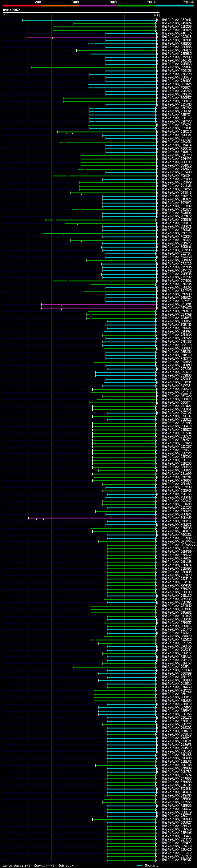Click the hit label UniRef100_B3EN22

[x=176, y=419]
